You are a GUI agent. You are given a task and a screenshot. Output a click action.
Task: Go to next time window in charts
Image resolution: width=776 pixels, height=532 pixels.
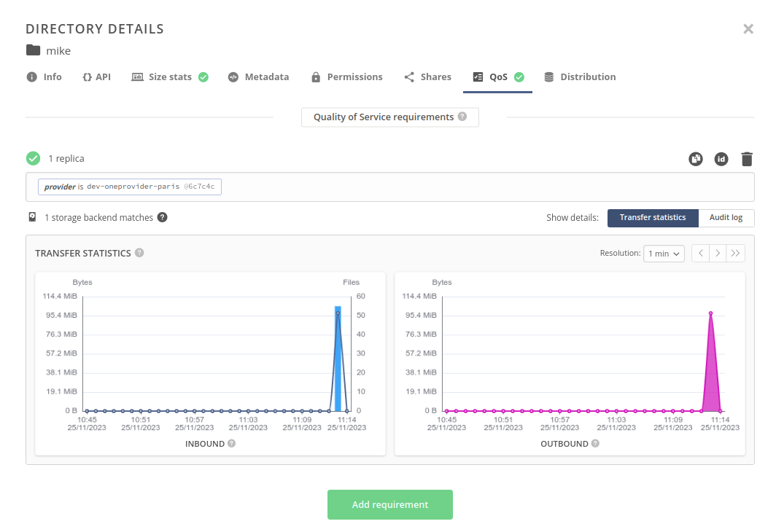point(718,254)
